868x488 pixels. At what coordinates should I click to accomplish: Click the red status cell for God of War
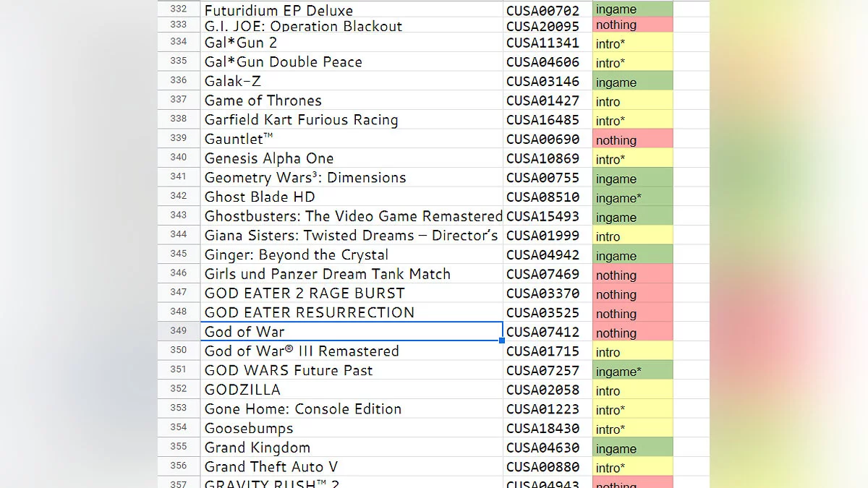[633, 332]
